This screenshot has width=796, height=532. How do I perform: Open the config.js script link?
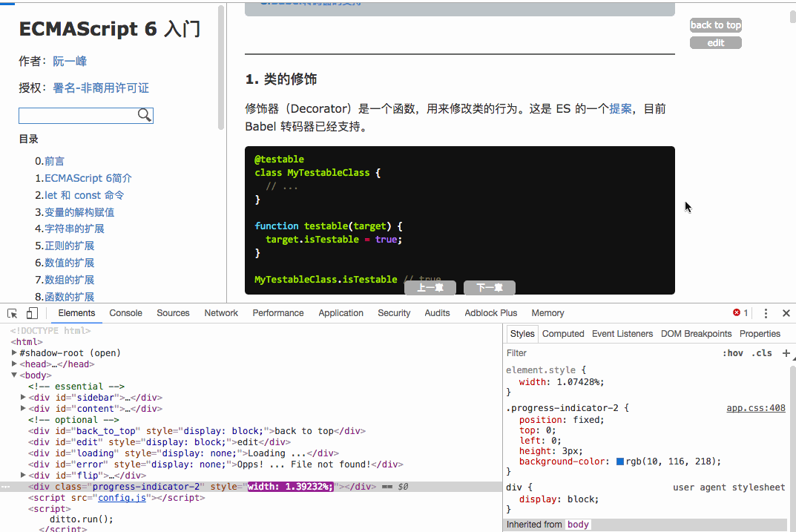tap(122, 497)
